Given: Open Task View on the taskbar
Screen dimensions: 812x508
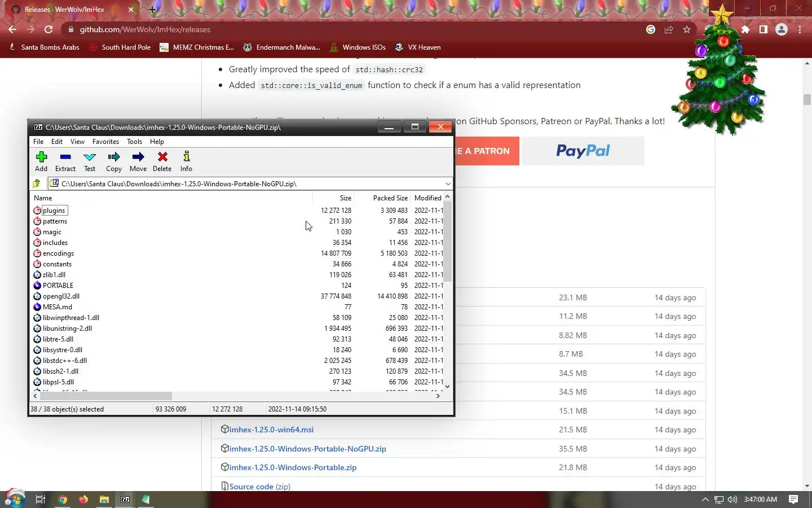Looking at the screenshot, I should pos(40,500).
